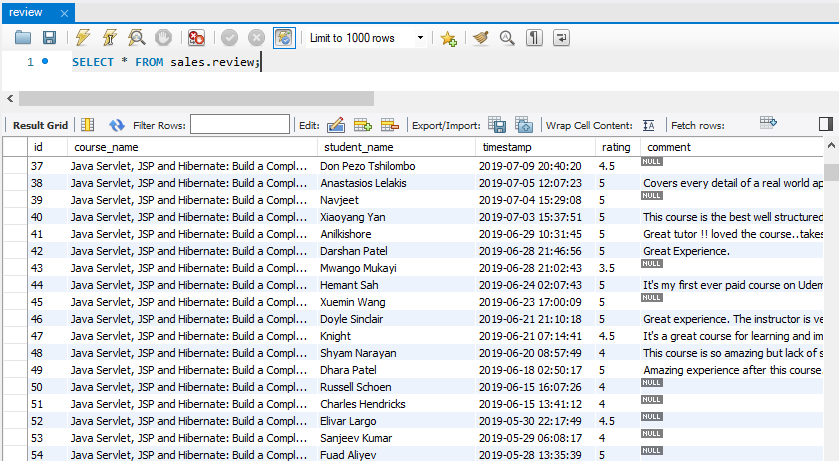
Task: Export the recordset to an external file
Action: pyautogui.click(x=497, y=125)
